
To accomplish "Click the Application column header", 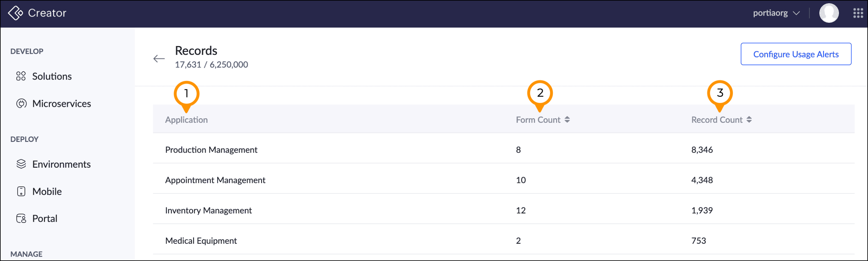I will coord(186,120).
